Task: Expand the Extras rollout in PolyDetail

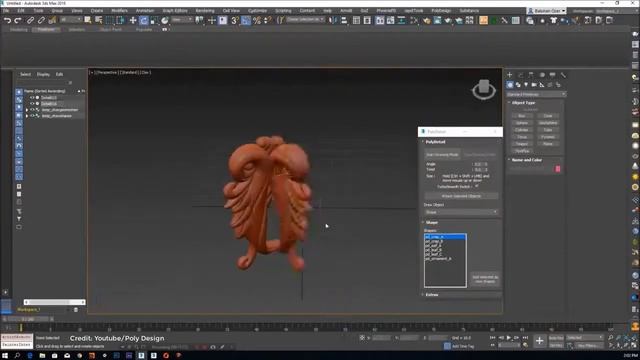Action: pos(432,295)
